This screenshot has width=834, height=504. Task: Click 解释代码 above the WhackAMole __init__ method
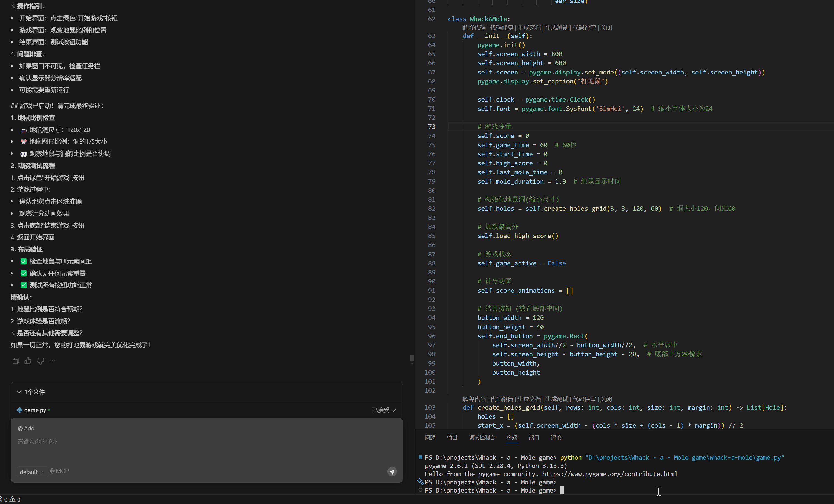[474, 28]
